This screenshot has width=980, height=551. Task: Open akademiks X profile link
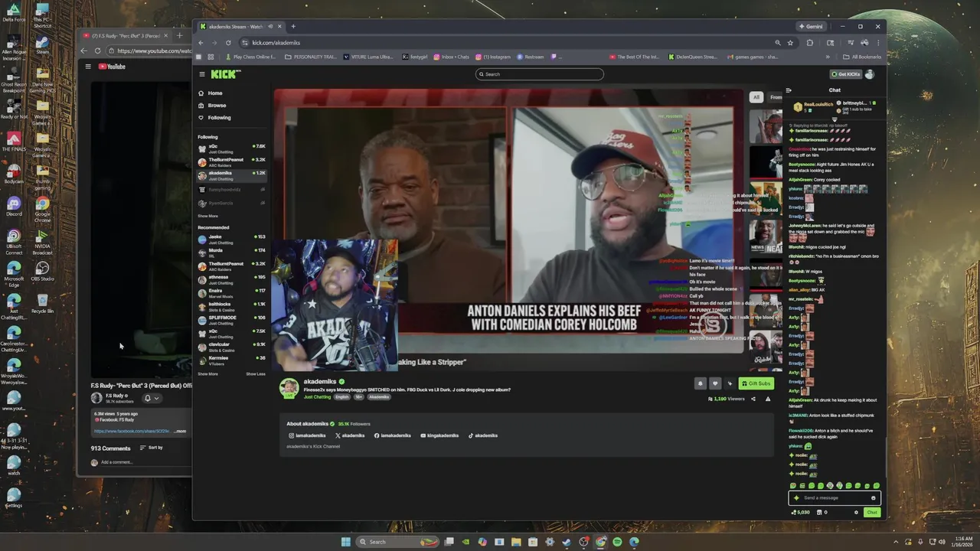[350, 435]
